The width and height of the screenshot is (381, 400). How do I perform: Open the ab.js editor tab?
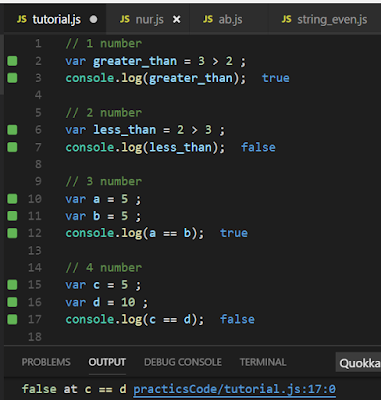[228, 19]
